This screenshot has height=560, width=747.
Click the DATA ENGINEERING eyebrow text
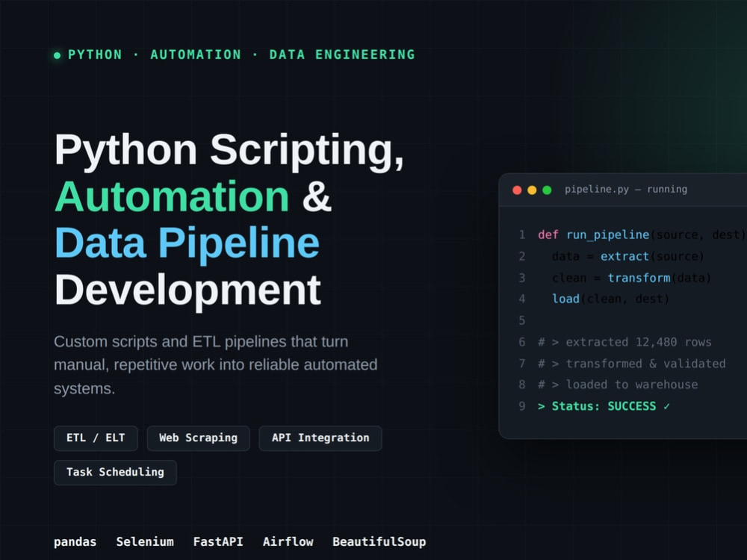tap(342, 55)
